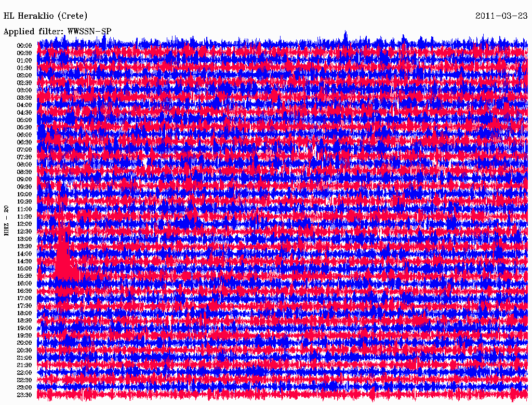This screenshot has width=532, height=405.
Task: Select the 01:00 time label
Action: click(x=24, y=60)
